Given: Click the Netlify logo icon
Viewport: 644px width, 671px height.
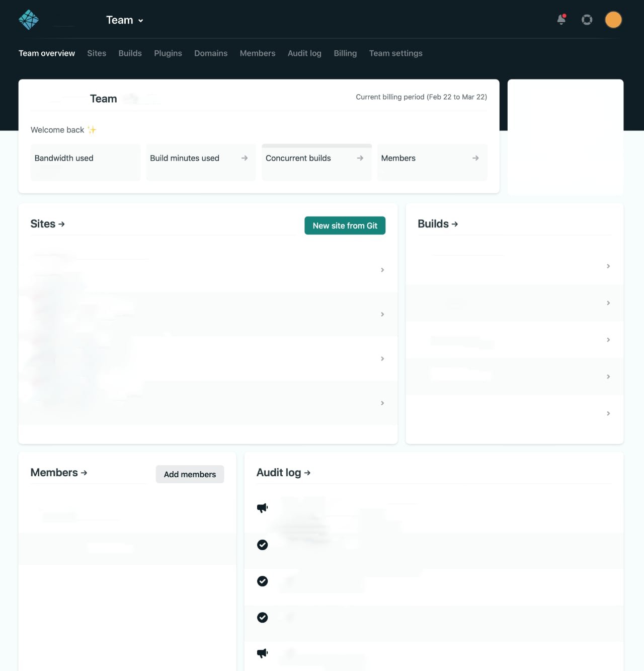Looking at the screenshot, I should (29, 20).
